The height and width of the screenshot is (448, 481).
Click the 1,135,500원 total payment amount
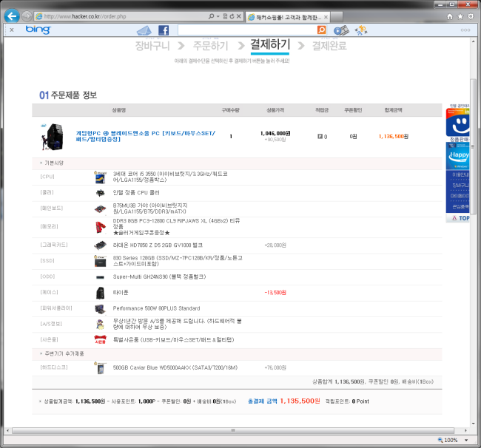click(300, 401)
